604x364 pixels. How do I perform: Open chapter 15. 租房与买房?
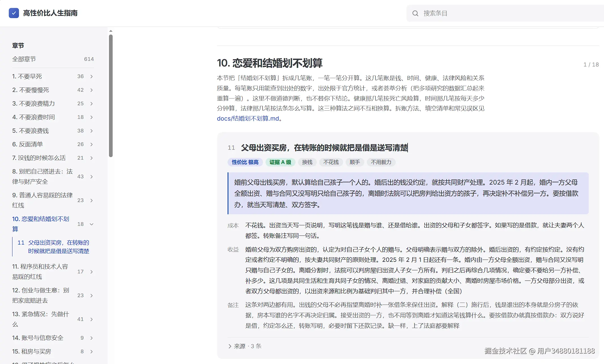pyautogui.click(x=32, y=352)
